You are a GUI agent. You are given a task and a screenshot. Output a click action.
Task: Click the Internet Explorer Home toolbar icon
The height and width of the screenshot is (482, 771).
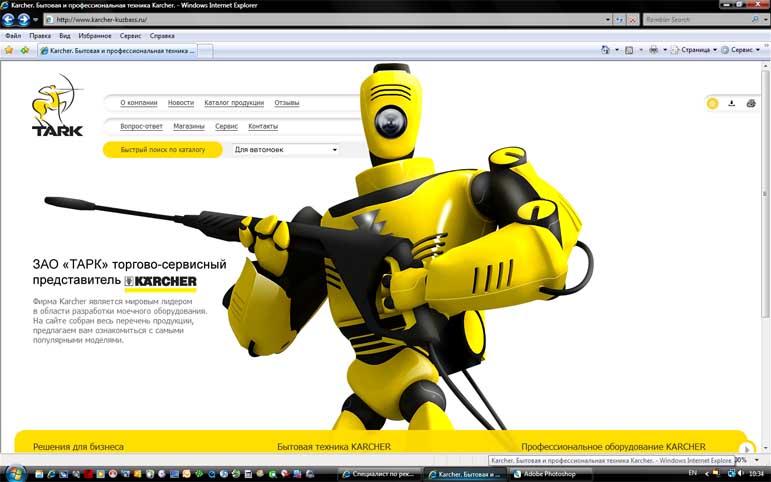(x=606, y=49)
